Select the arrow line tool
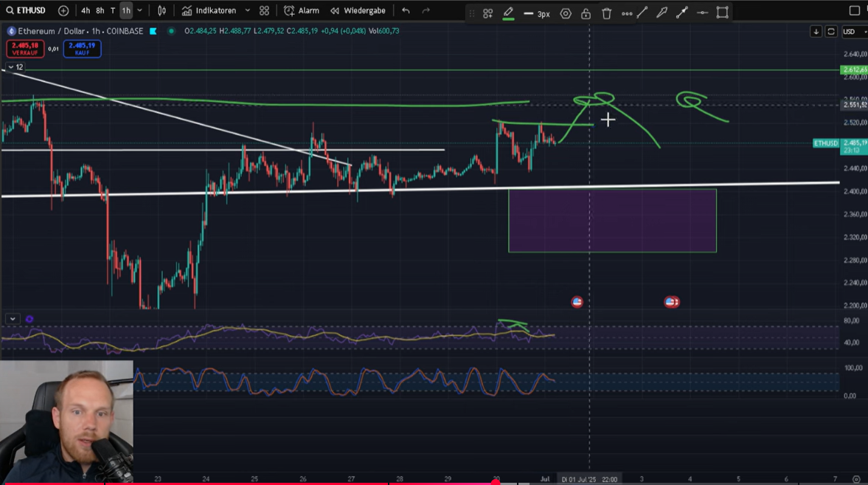 coord(682,13)
